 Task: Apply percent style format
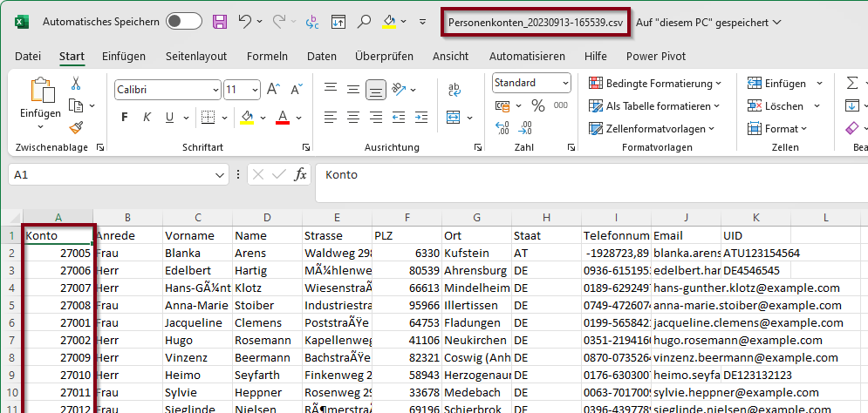538,105
